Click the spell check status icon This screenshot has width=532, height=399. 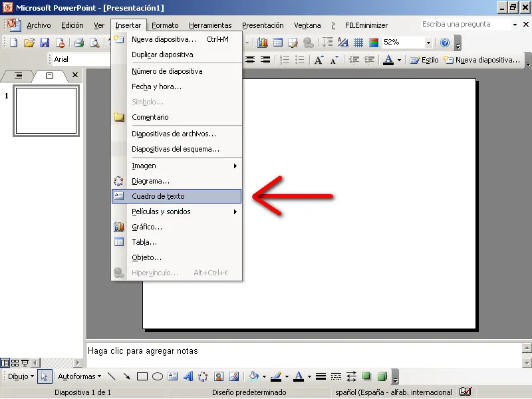click(465, 392)
